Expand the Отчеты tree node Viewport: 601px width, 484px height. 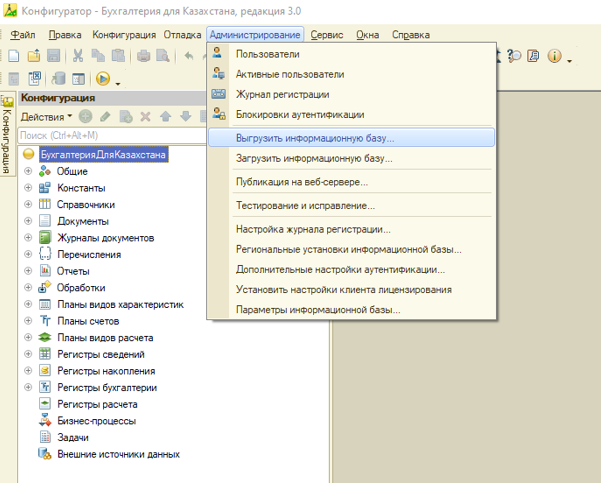(28, 271)
